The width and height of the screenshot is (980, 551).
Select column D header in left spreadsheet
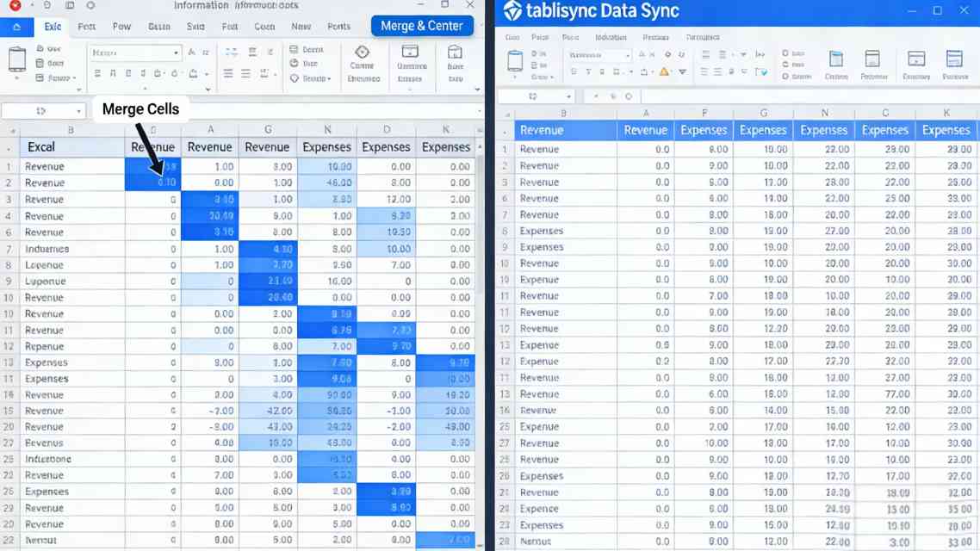tap(387, 129)
